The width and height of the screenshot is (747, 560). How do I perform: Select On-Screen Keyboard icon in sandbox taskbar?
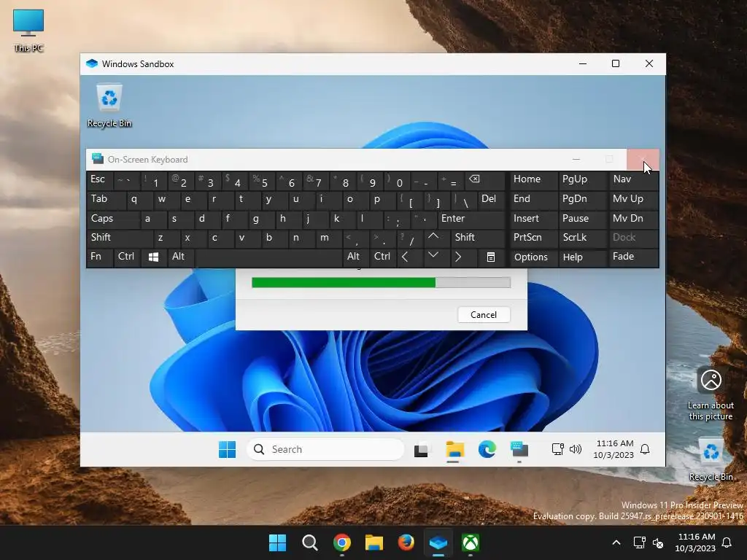[519, 449]
